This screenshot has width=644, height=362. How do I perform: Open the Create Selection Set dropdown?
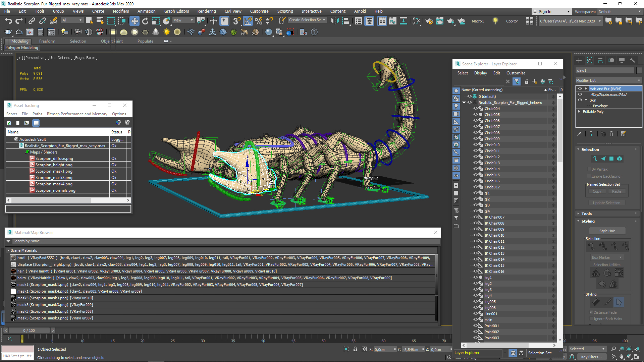tap(307, 20)
